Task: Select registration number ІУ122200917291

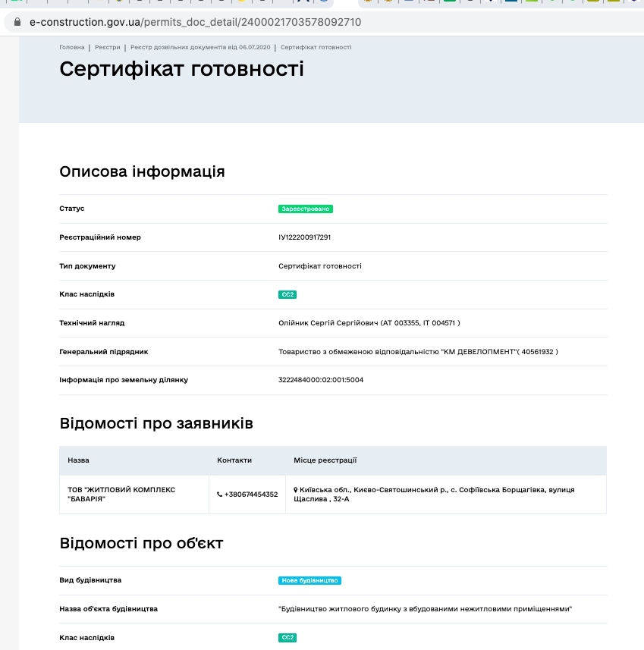Action: (x=305, y=237)
